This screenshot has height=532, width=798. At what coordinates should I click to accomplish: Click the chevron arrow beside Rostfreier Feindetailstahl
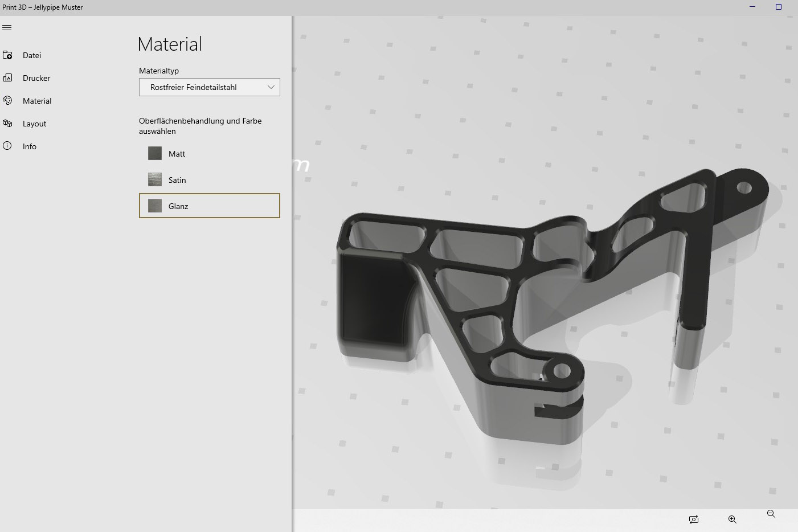click(271, 87)
